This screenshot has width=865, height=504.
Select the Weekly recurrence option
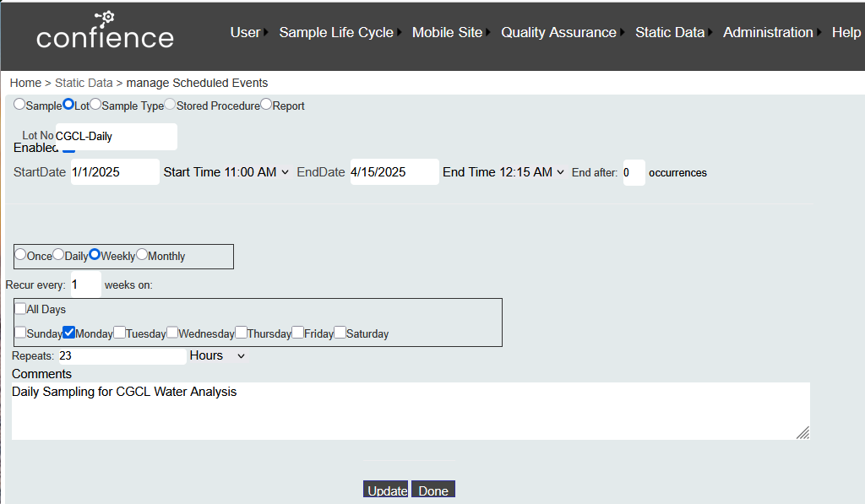tap(95, 254)
